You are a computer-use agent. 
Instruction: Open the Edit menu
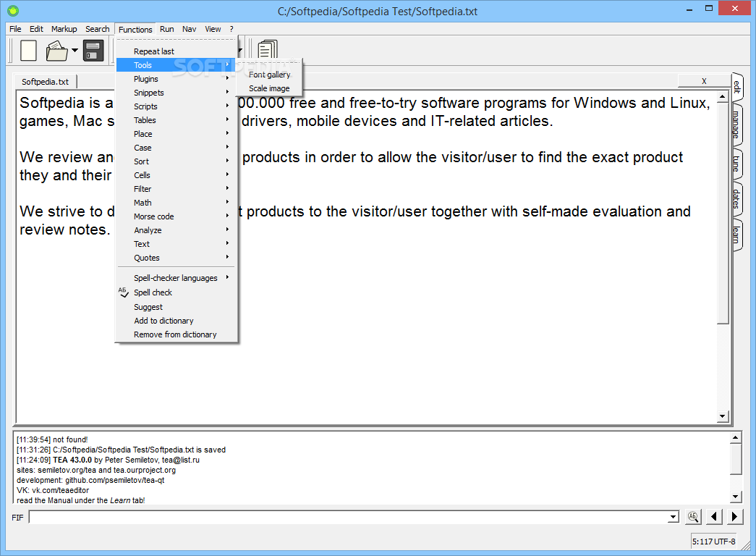36,29
